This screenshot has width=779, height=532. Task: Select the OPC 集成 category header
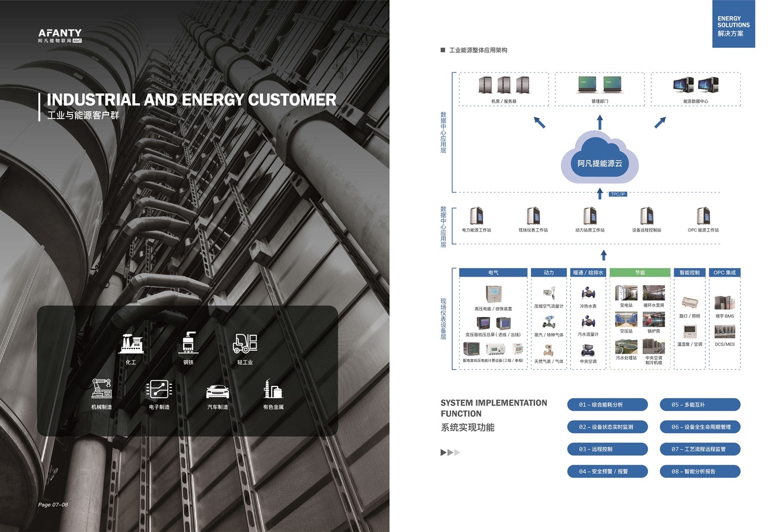click(x=725, y=273)
